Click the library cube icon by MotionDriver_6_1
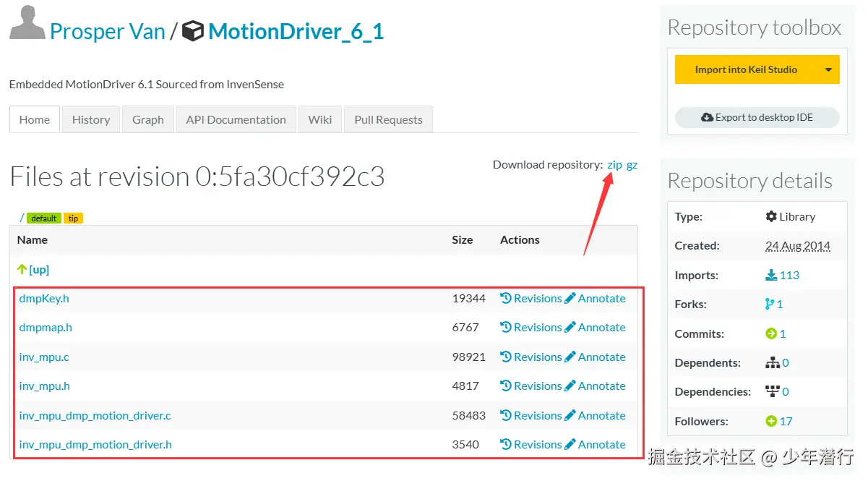The image size is (868, 481). (193, 32)
